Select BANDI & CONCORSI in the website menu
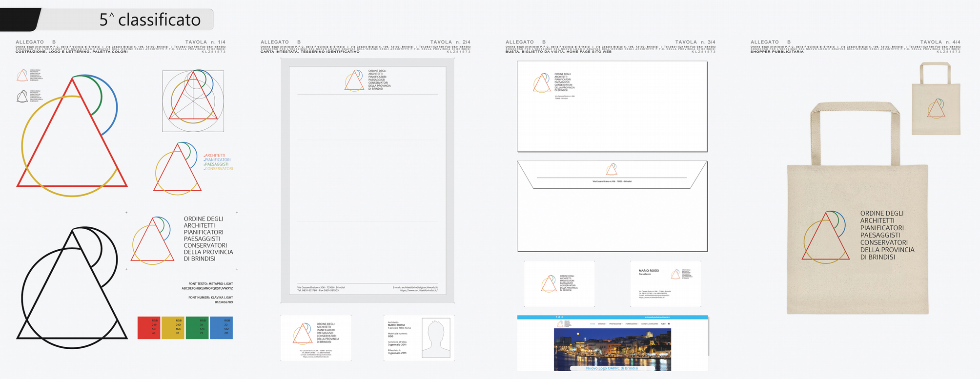980x379 pixels. pos(650,324)
